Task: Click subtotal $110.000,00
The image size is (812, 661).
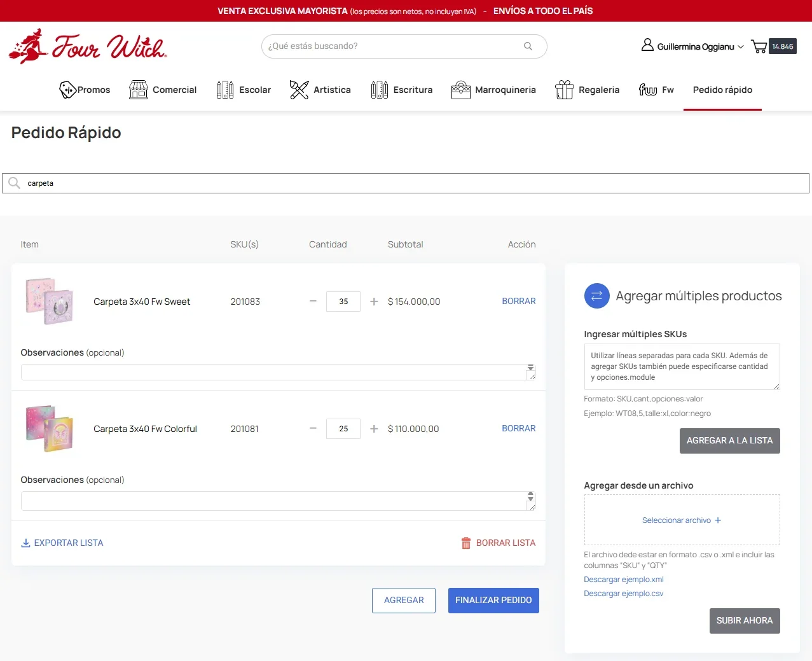Action: 413,429
